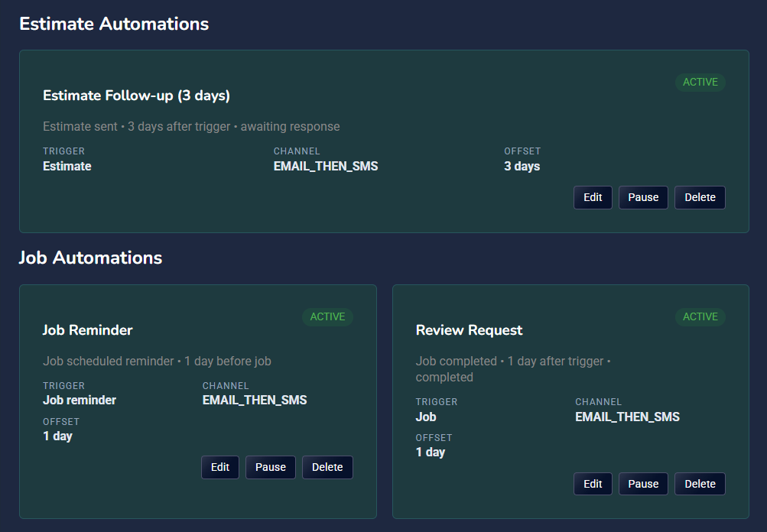This screenshot has width=767, height=532.
Task: Click EMAIL_THEN_SMS channel in Job Reminder card
Action: (255, 401)
